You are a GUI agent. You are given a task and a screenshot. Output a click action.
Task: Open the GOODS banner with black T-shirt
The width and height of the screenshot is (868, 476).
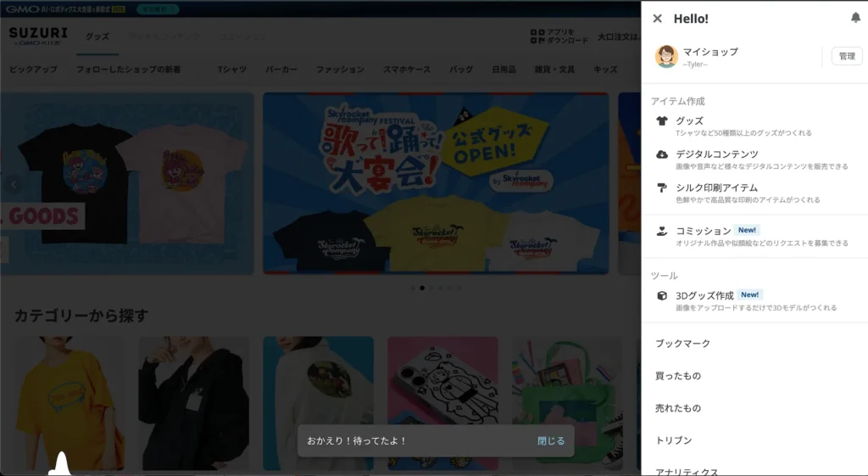tap(127, 183)
